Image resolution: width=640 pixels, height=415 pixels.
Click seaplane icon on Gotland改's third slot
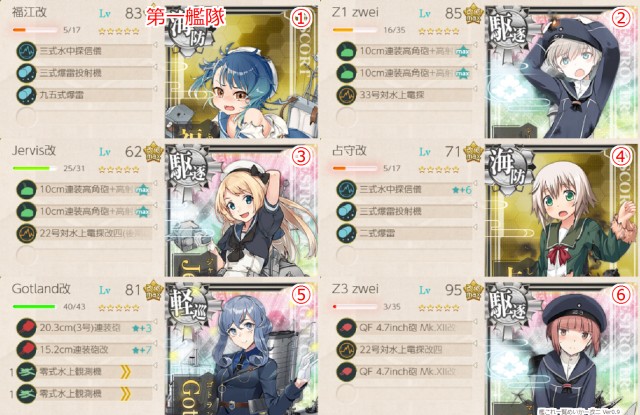click(x=27, y=371)
